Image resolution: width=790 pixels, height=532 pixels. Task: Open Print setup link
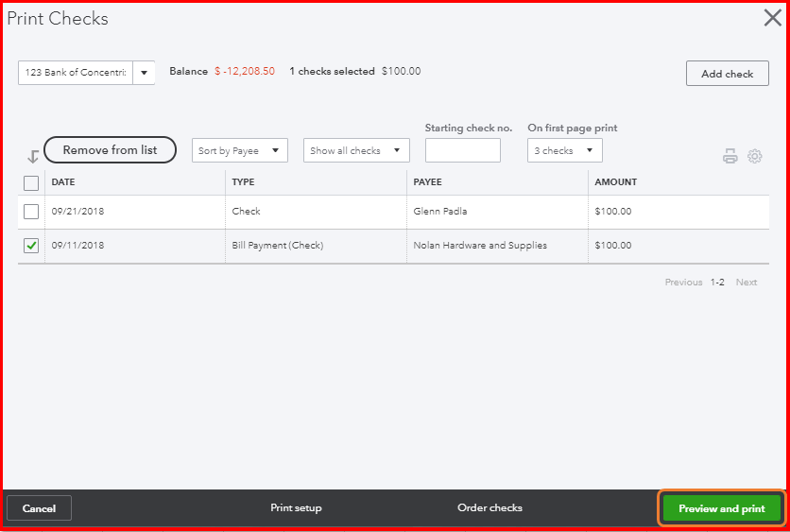[296, 507]
